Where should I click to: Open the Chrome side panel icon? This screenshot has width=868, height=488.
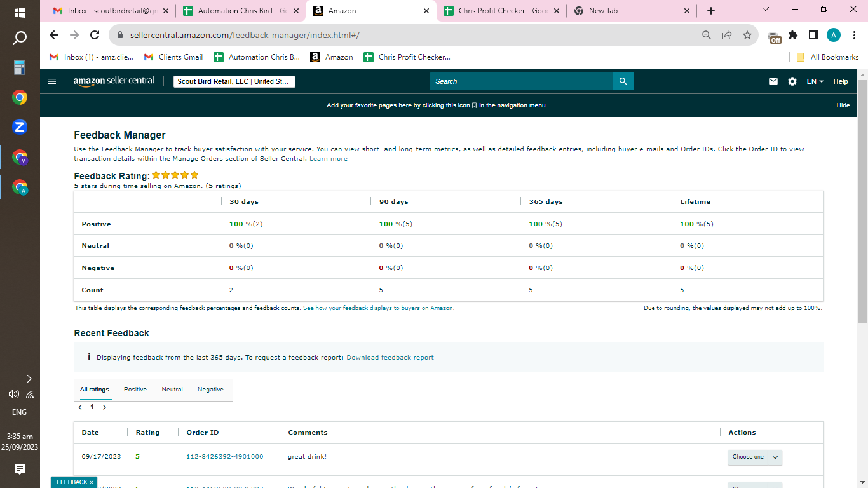click(813, 36)
